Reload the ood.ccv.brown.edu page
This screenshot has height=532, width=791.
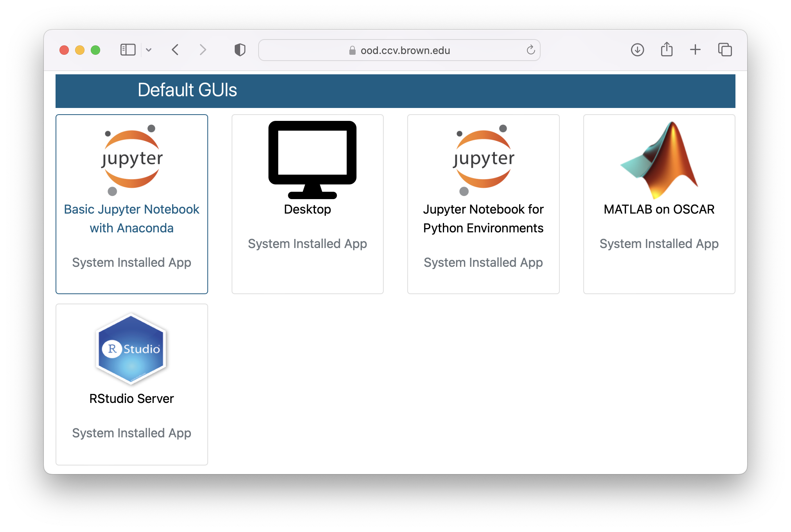(x=530, y=50)
